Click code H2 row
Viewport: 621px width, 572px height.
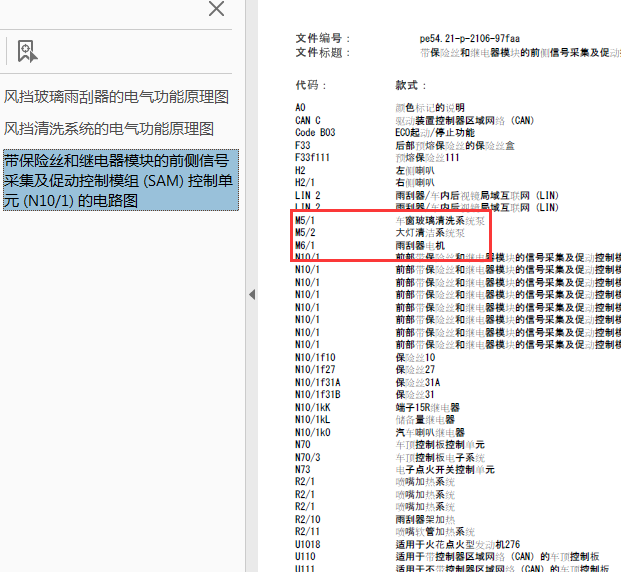pyautogui.click(x=300, y=170)
